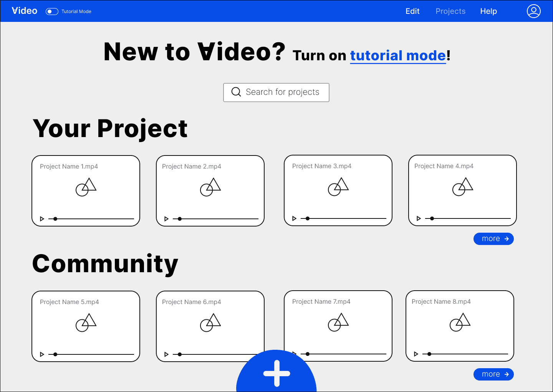Click shapes placeholder icon in Project Name 3.mp4
Image resolution: width=553 pixels, height=392 pixels.
click(x=338, y=187)
